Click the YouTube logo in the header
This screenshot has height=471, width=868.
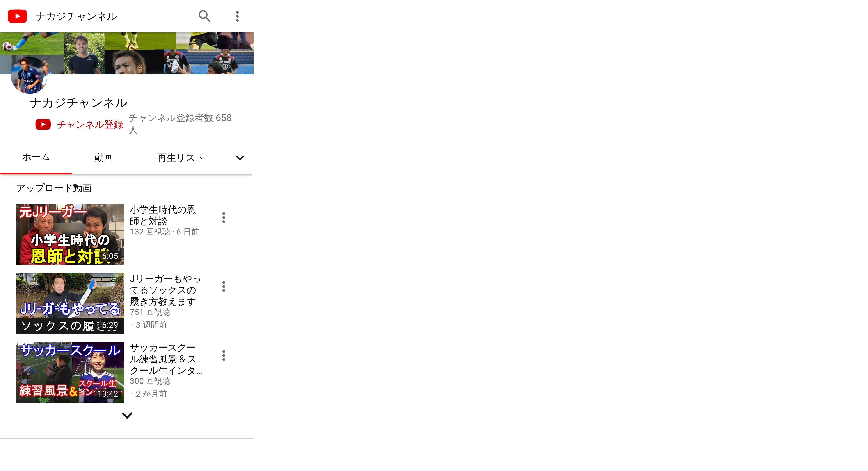point(17,16)
